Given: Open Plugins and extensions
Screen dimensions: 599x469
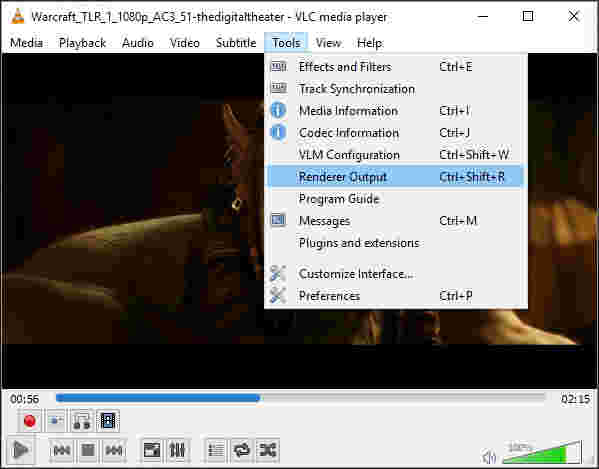Looking at the screenshot, I should pos(396,243).
